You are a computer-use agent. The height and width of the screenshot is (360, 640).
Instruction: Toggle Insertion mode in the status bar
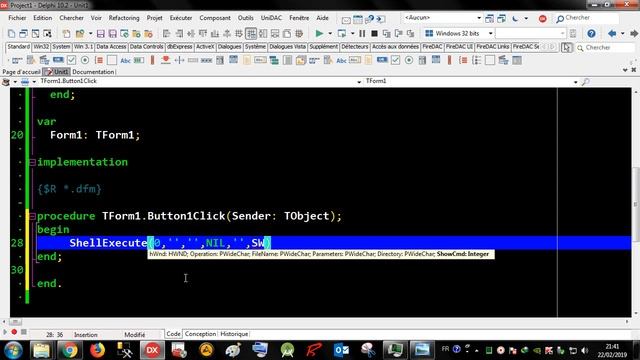click(86, 335)
